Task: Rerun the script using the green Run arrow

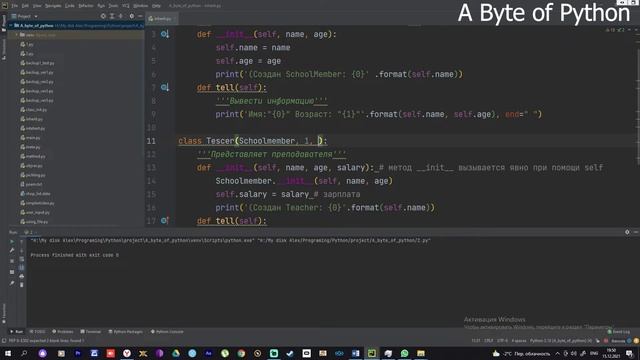Action: [12, 242]
